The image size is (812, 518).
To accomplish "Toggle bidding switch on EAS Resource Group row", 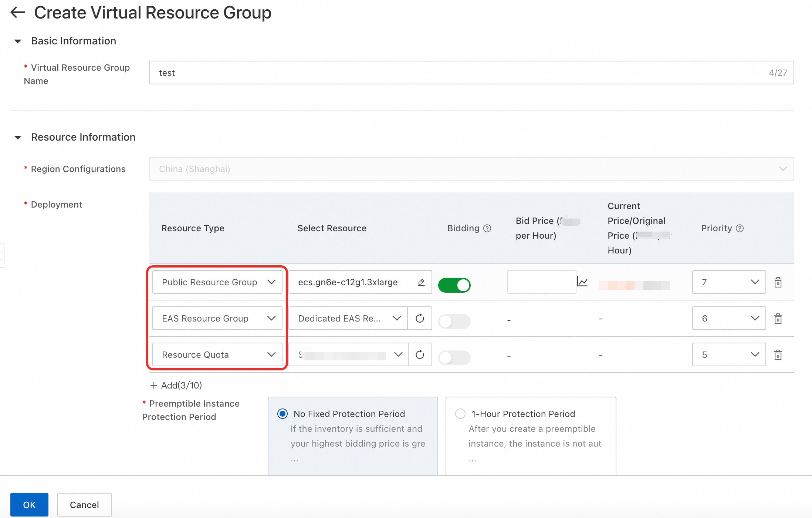I will (454, 321).
